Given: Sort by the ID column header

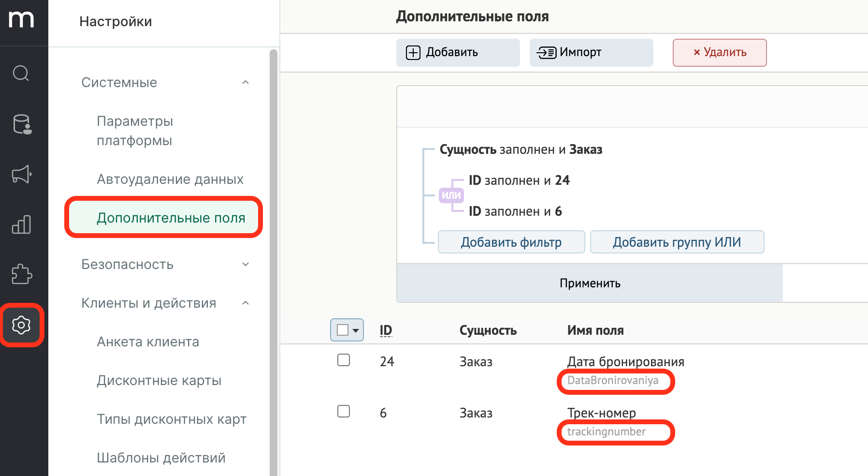Looking at the screenshot, I should (x=386, y=330).
